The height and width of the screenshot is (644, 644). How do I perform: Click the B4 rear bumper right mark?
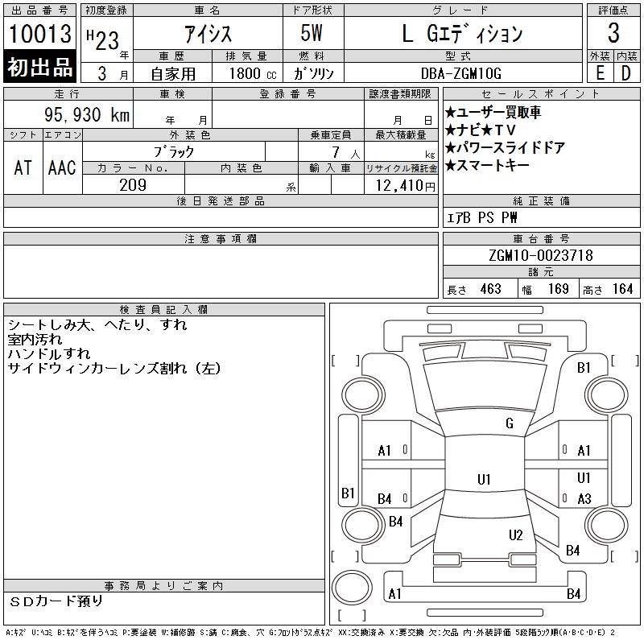pos(573,594)
